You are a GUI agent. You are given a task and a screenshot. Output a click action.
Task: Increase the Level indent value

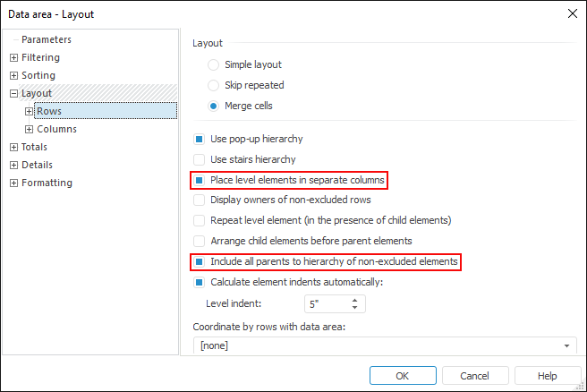tap(355, 300)
